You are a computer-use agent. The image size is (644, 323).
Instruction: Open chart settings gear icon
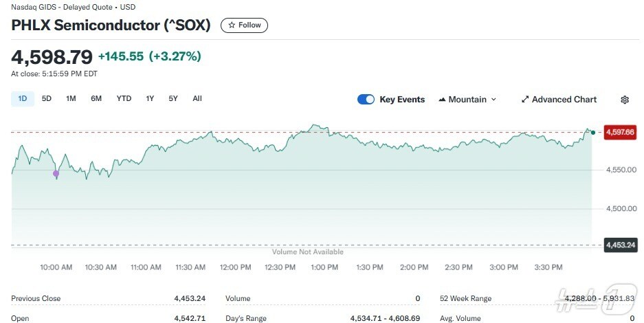pyautogui.click(x=624, y=100)
